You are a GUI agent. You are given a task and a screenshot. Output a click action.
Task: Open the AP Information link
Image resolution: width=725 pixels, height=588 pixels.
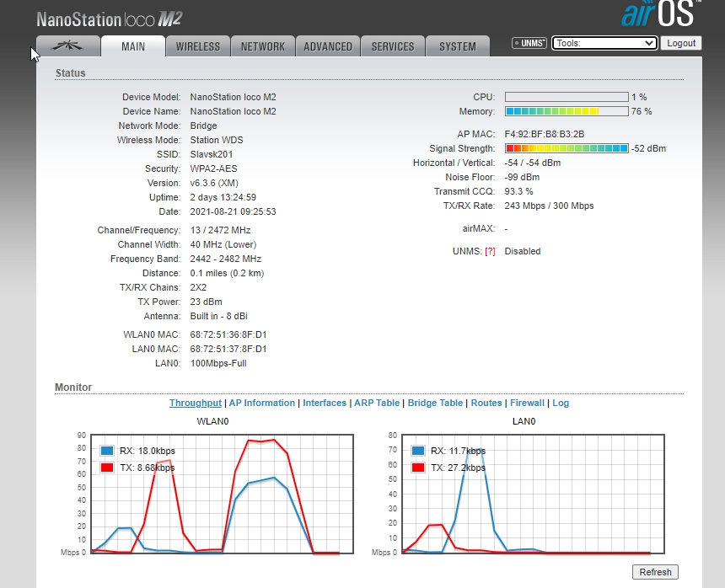pyautogui.click(x=261, y=403)
